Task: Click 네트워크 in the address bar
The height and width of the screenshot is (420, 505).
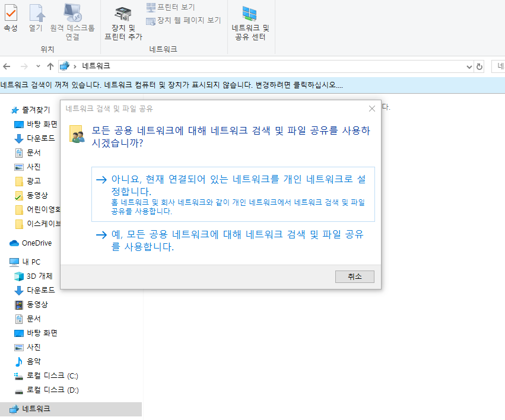Action: [x=96, y=66]
